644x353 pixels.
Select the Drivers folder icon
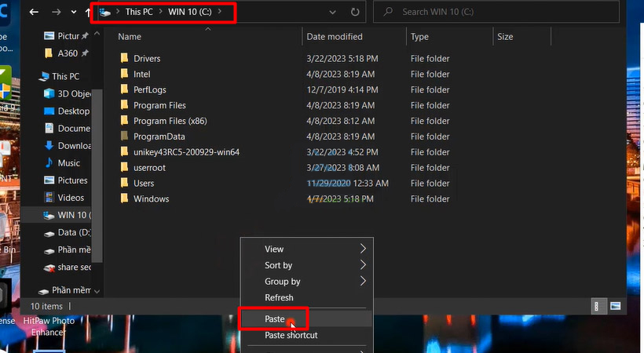tap(124, 58)
